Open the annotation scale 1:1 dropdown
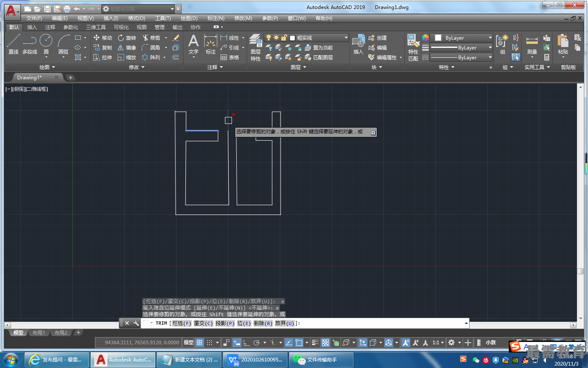This screenshot has height=368, width=588. point(438,343)
